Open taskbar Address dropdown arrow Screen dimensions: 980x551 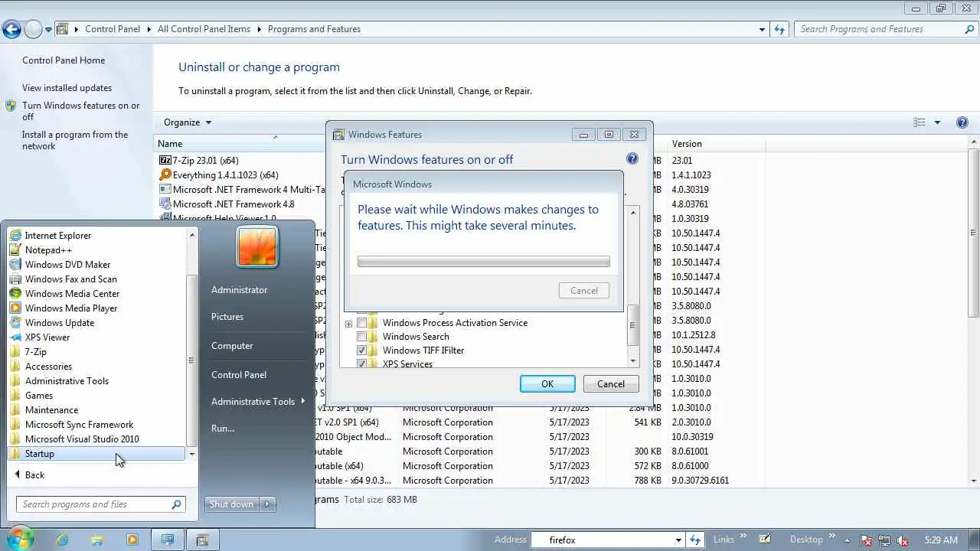(x=678, y=540)
